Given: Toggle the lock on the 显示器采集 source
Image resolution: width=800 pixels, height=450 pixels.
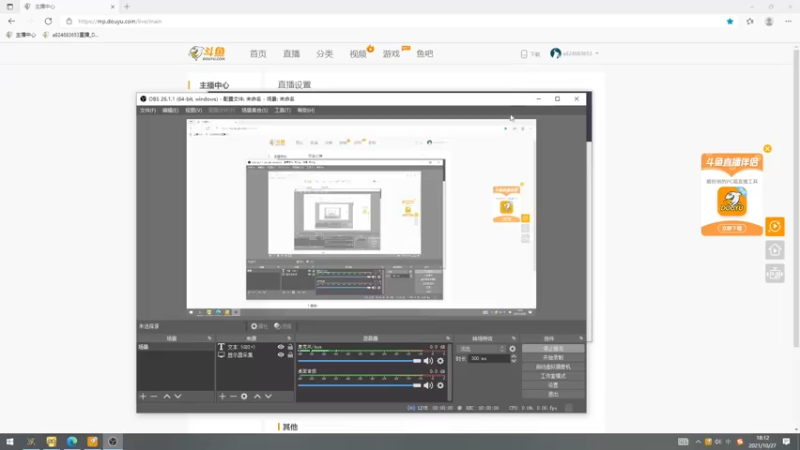Looking at the screenshot, I should tap(290, 355).
